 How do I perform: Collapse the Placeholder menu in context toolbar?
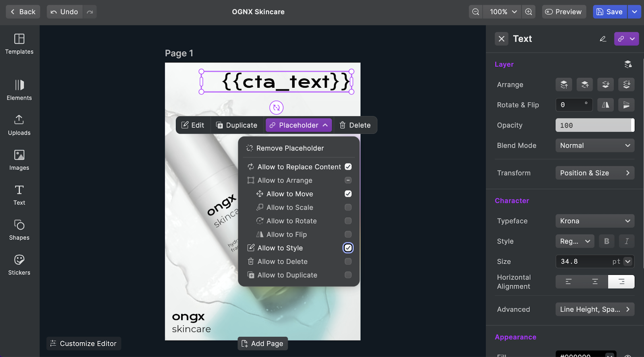coord(299,125)
